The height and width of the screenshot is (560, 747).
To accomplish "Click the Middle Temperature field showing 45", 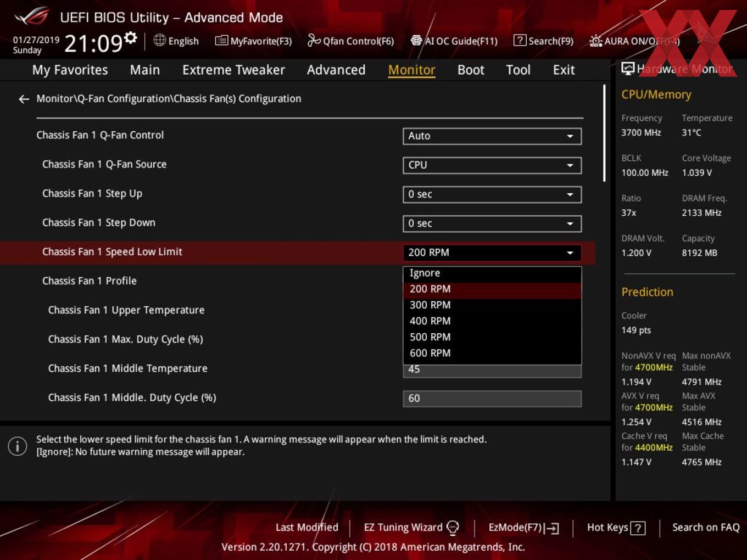I will pyautogui.click(x=492, y=371).
